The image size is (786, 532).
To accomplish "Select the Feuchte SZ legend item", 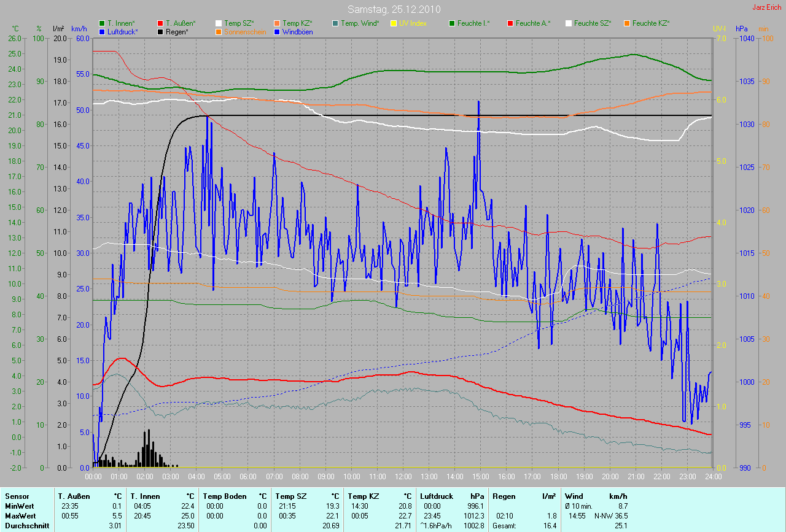I will pos(591,23).
